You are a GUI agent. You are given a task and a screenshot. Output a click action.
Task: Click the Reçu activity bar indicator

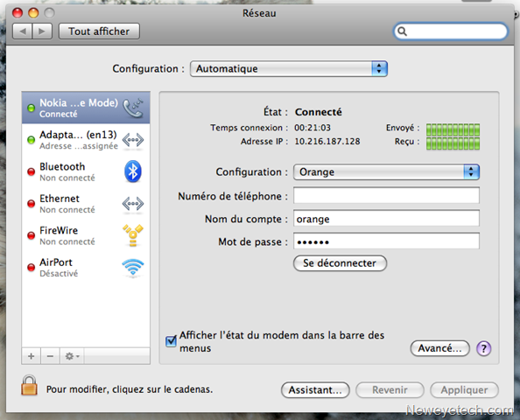[x=453, y=143]
